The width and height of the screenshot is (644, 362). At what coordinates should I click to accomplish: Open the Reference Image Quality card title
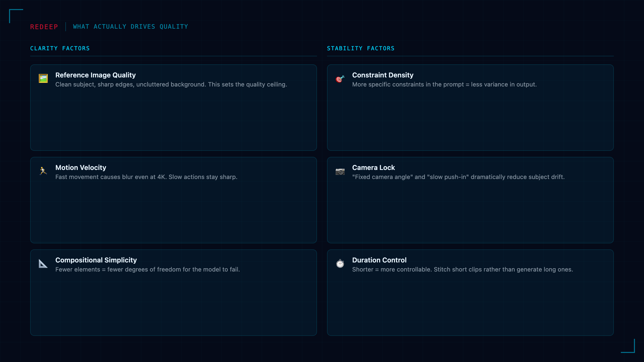96,75
